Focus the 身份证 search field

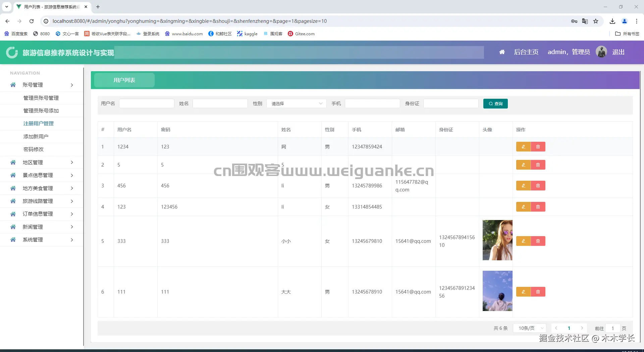click(x=451, y=103)
